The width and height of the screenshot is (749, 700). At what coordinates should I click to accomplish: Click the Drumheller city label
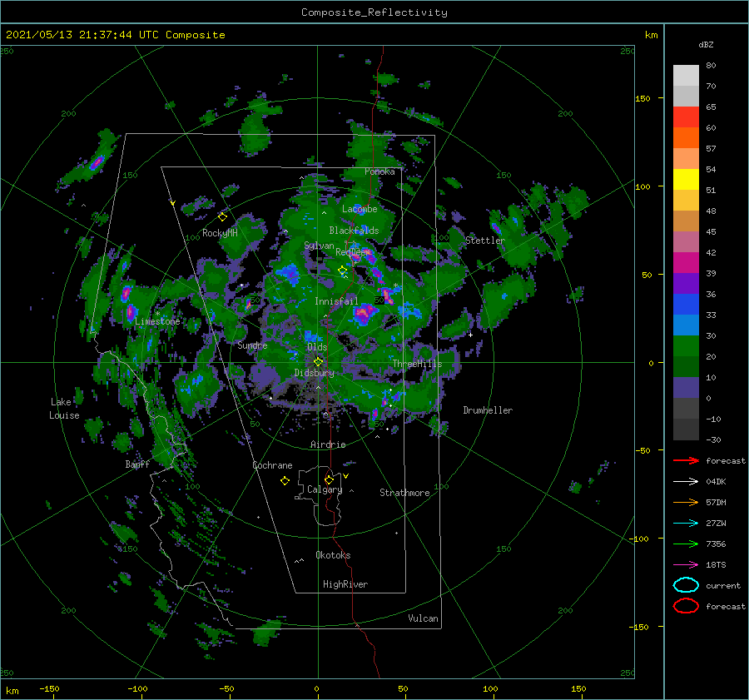(488, 410)
